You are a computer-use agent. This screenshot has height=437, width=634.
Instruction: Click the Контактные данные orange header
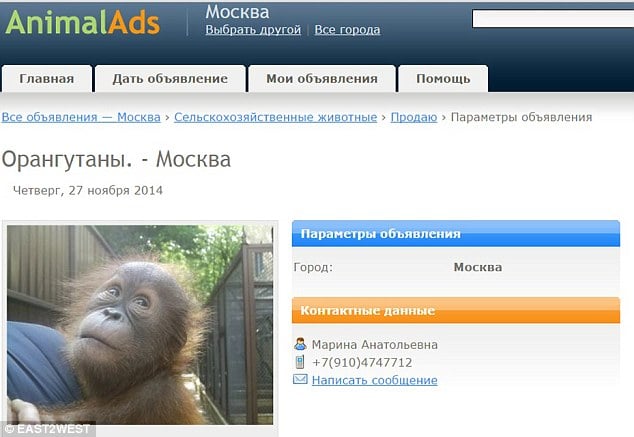[x=456, y=310]
